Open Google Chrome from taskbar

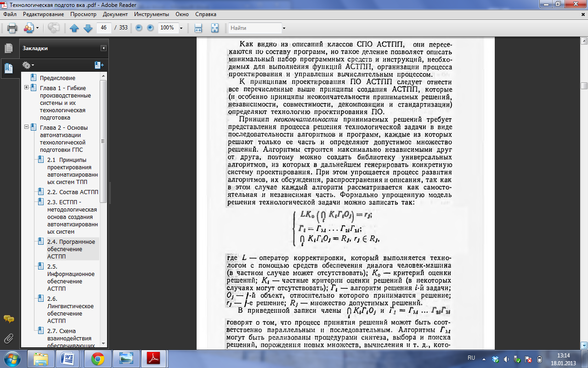pyautogui.click(x=98, y=358)
